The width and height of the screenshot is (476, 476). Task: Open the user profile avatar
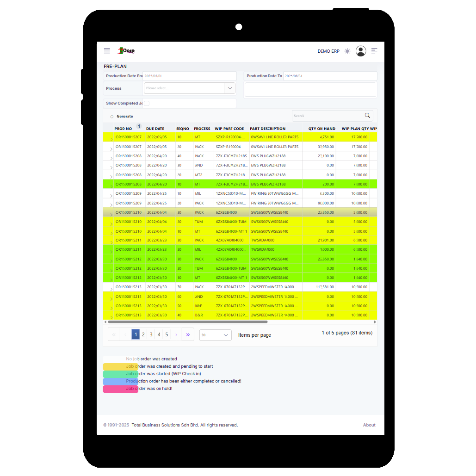tap(361, 51)
